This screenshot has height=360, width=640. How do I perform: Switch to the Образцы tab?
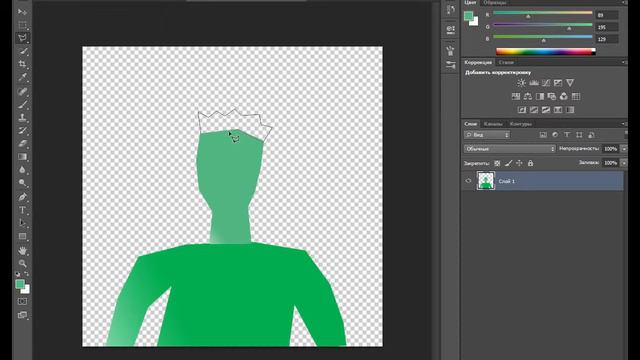495,2
